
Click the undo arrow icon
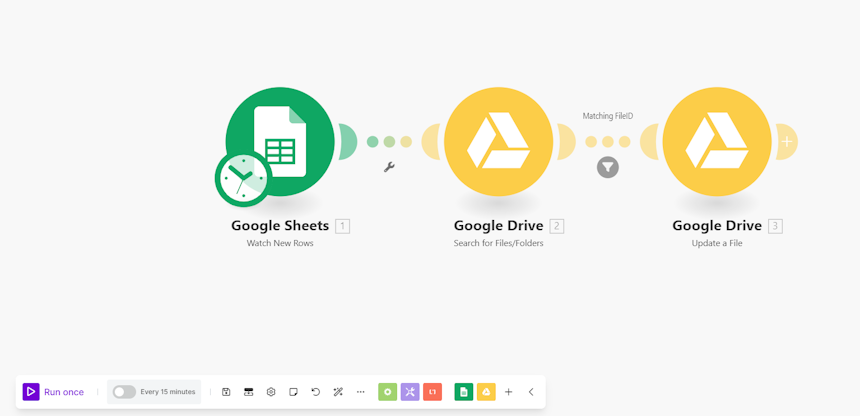[316, 392]
